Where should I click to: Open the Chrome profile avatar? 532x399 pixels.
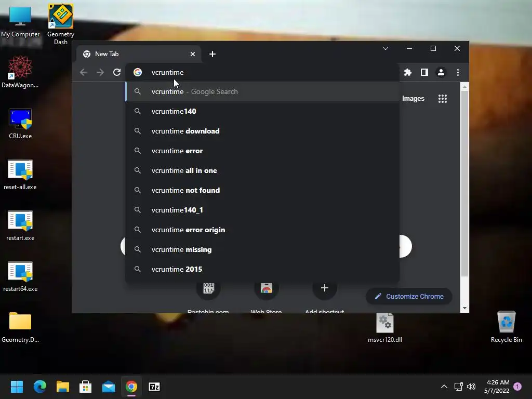[441, 72]
